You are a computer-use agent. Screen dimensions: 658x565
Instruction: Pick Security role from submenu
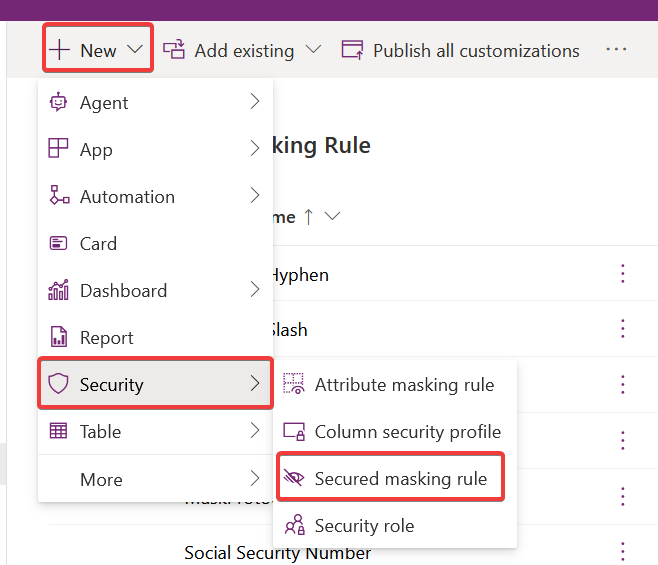pyautogui.click(x=364, y=525)
